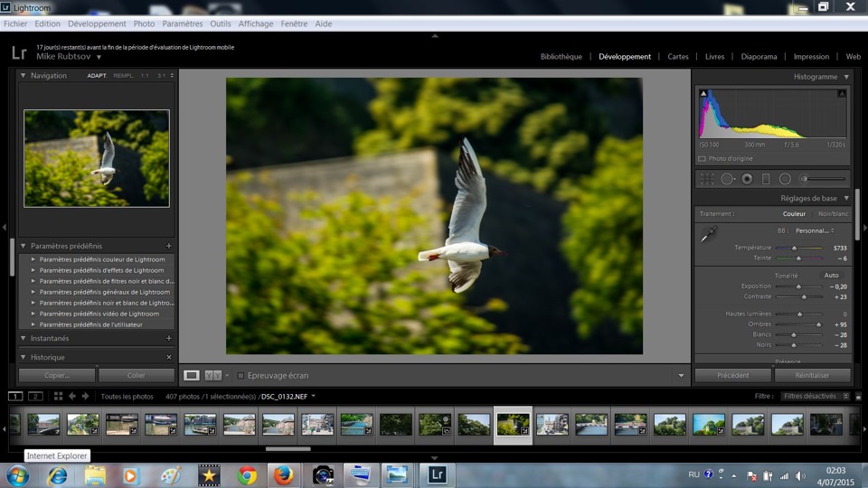Enable the Epreuvage écran checkbox
The image size is (868, 488).
241,375
